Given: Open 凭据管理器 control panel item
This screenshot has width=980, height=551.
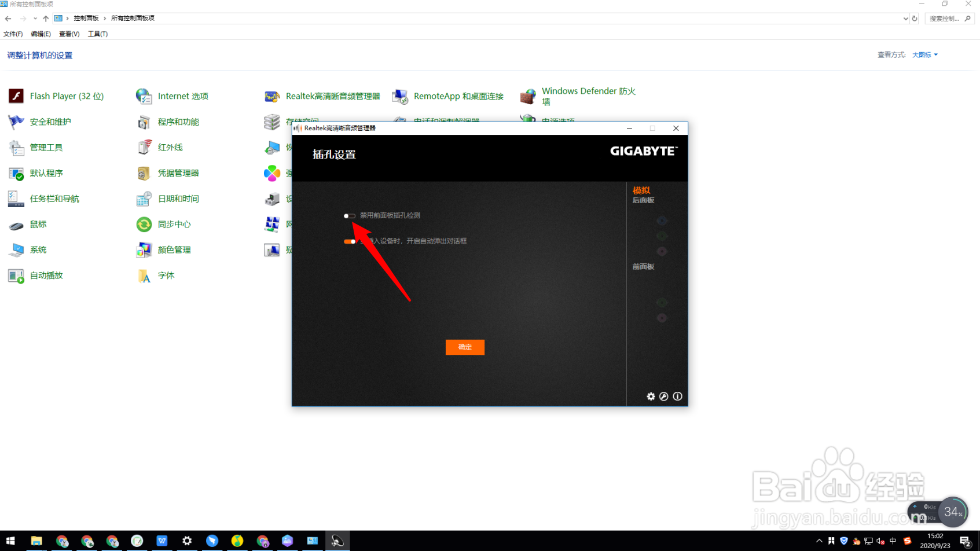Looking at the screenshot, I should point(167,173).
